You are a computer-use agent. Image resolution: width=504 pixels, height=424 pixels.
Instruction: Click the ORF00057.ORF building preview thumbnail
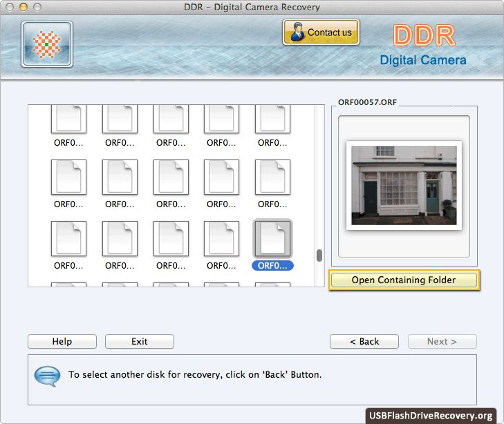(404, 185)
